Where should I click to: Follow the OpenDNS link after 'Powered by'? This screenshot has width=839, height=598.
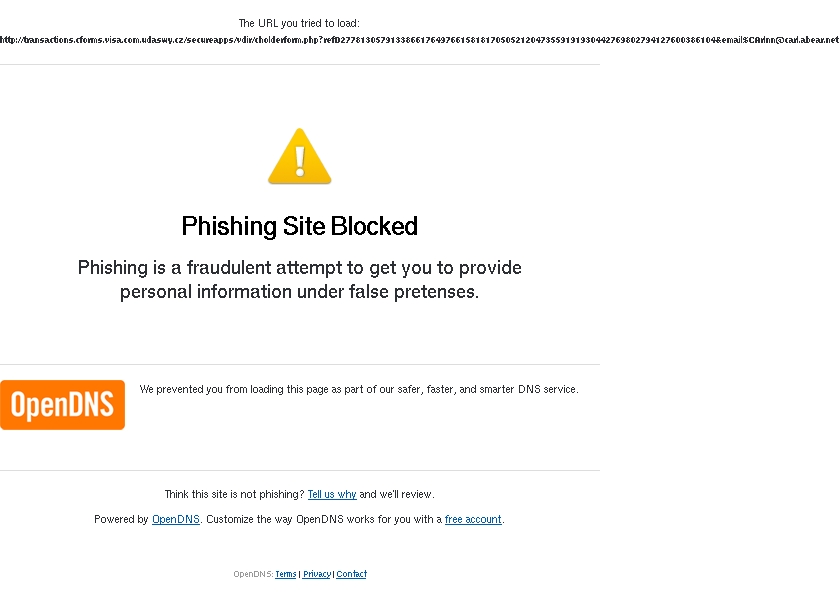176,519
